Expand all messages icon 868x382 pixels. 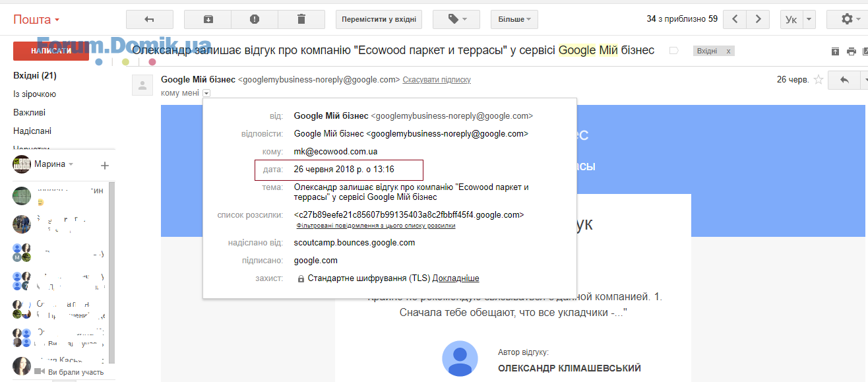coord(836,51)
